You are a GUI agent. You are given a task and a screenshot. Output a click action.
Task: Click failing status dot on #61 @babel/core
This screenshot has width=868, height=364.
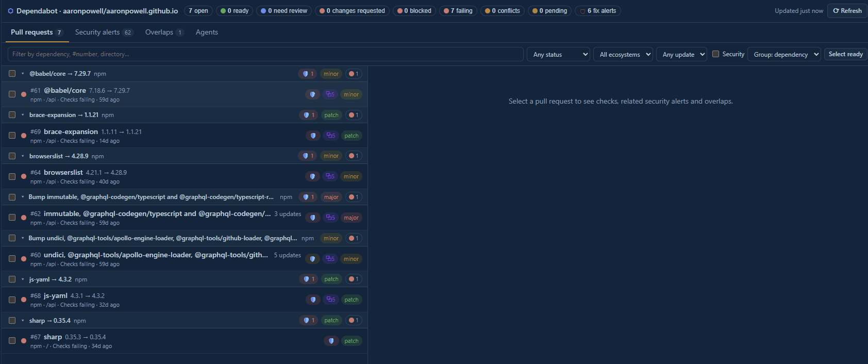coord(24,94)
